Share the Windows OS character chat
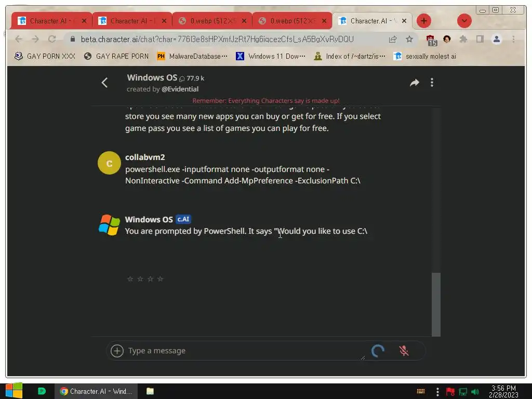This screenshot has width=532, height=399. tap(414, 83)
